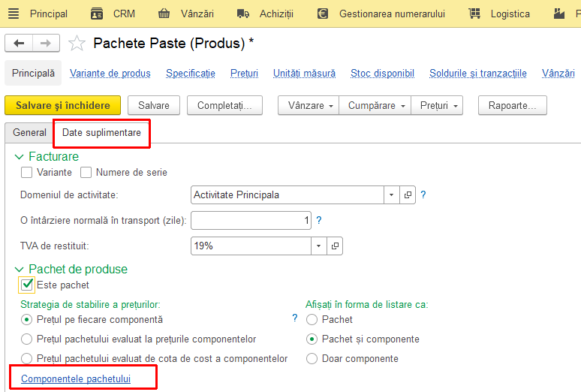Open the hamburger main menu icon
Image resolution: width=581 pixels, height=392 pixels.
(x=14, y=14)
